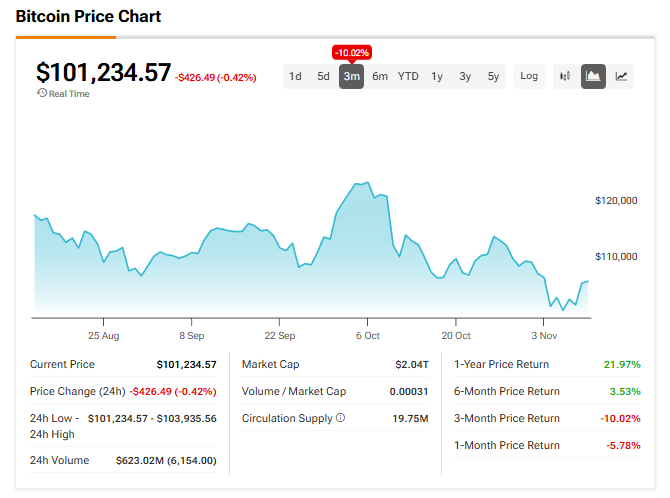Click the 3 Nov axis date

[x=544, y=336]
